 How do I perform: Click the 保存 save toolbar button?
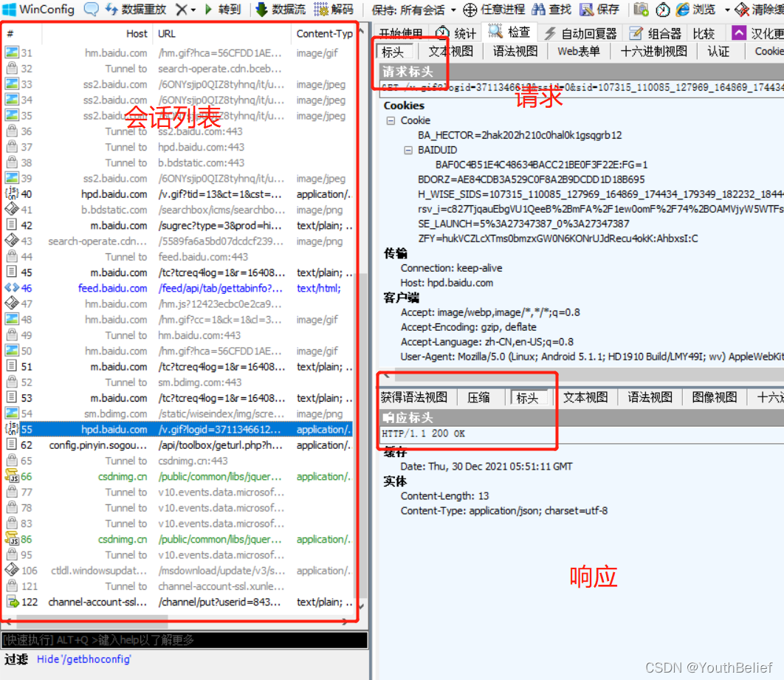(x=599, y=9)
